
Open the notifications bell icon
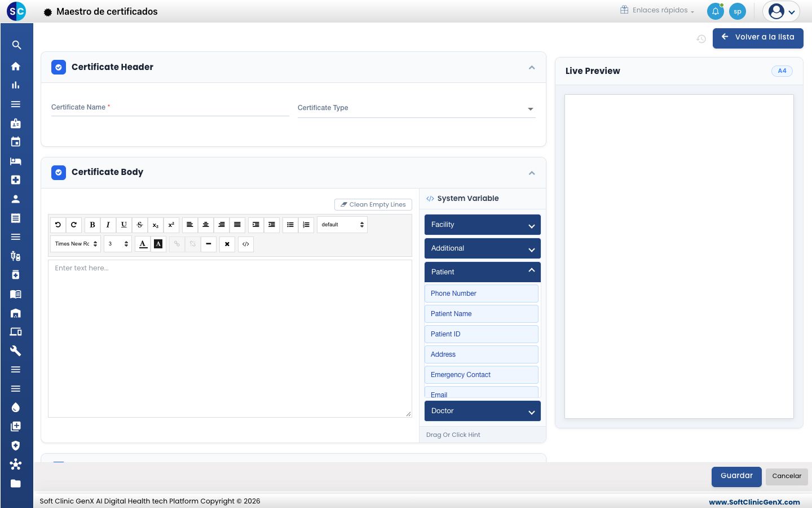point(716,11)
